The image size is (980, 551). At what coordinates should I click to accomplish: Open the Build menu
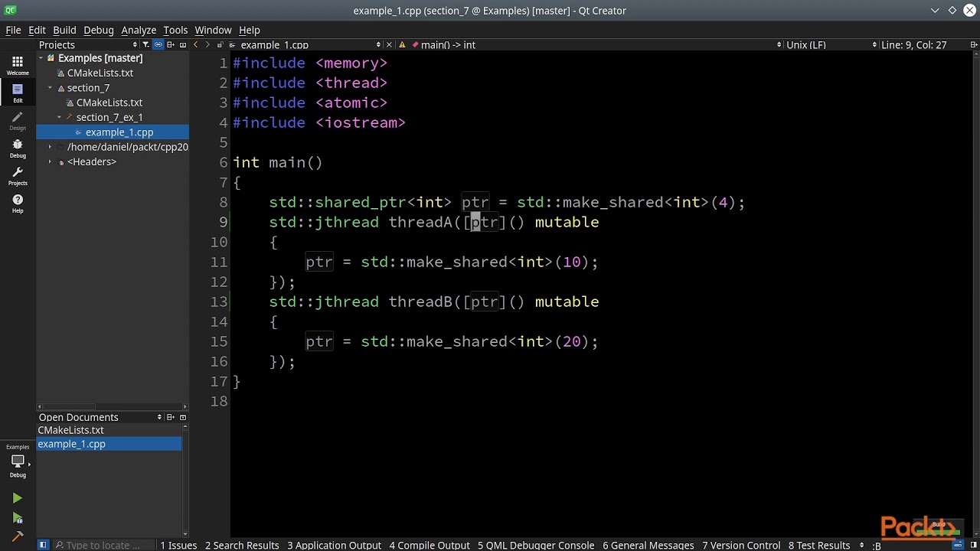point(64,30)
